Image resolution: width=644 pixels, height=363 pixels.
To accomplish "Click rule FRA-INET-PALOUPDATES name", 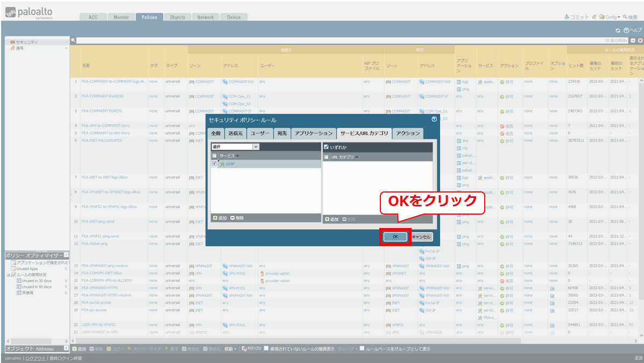I will click(x=102, y=140).
